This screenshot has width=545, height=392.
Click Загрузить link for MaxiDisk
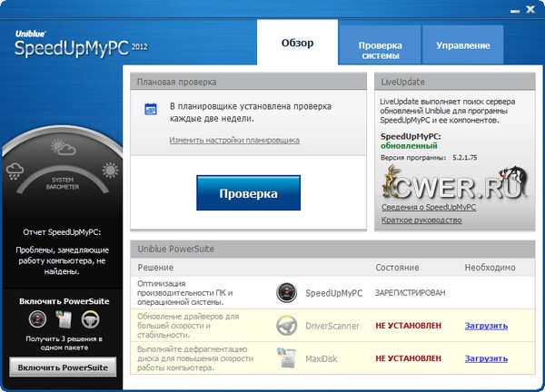486,358
